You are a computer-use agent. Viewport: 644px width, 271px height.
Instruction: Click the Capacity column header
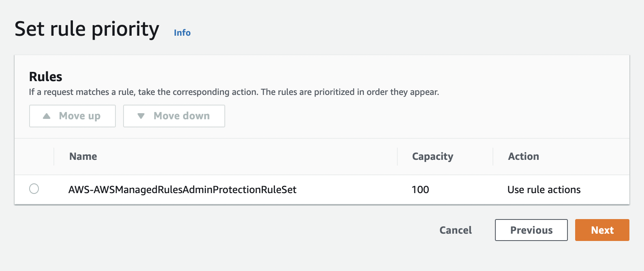pyautogui.click(x=433, y=157)
